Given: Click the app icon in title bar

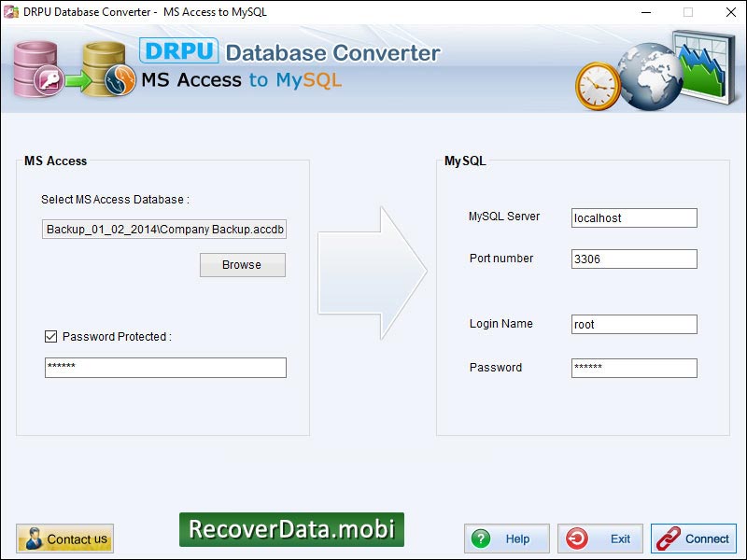Looking at the screenshot, I should (x=11, y=12).
